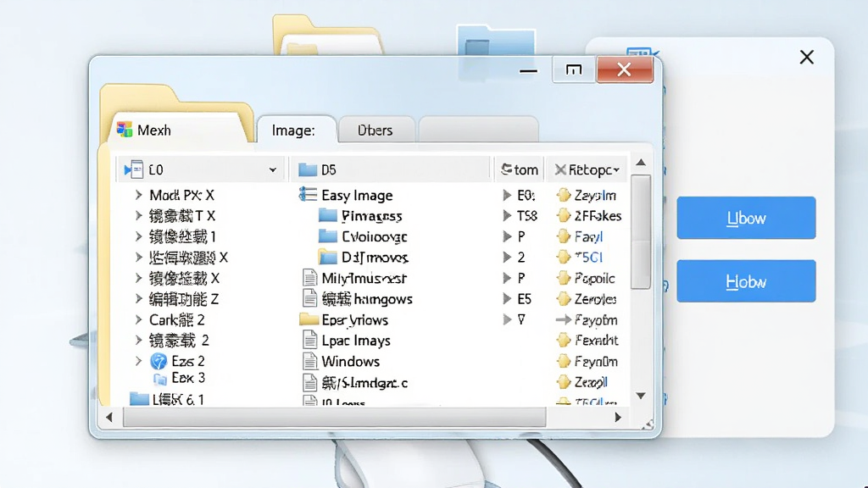The height and width of the screenshot is (488, 868).
Task: Select the D5 path field
Action: [391, 169]
